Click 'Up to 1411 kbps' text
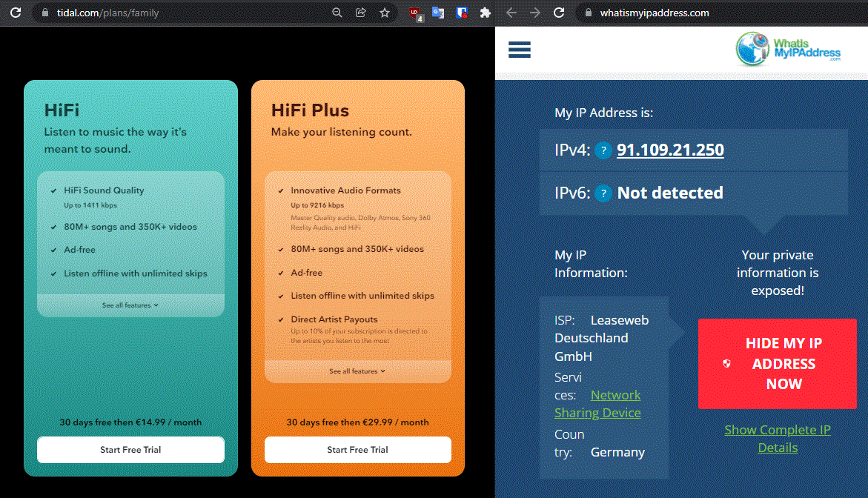Viewport: 868px width, 498px height. coord(90,205)
